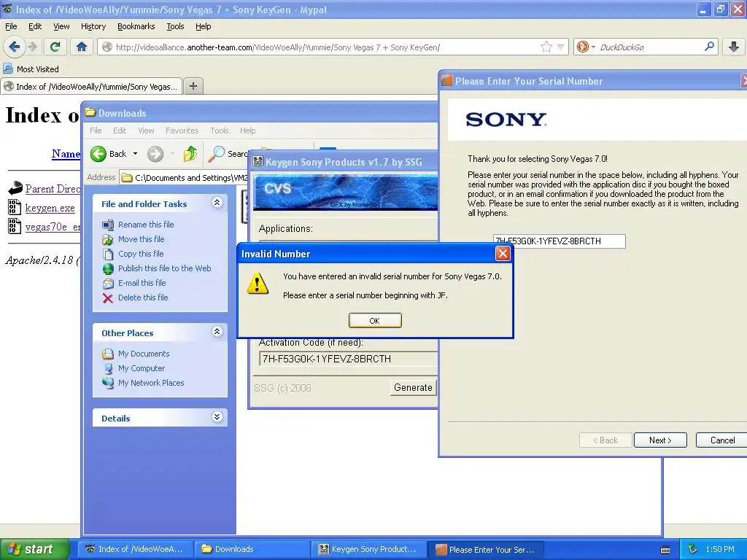This screenshot has height=560, width=747.
Task: Select the Index of VideoWoeAlly browser tab
Action: point(91,87)
